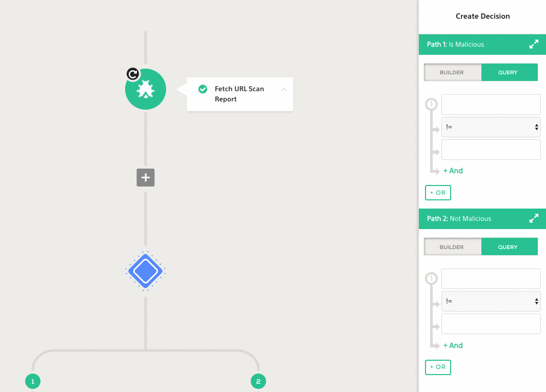
Task: Switch Path 1 to Builder mode
Action: click(x=452, y=73)
